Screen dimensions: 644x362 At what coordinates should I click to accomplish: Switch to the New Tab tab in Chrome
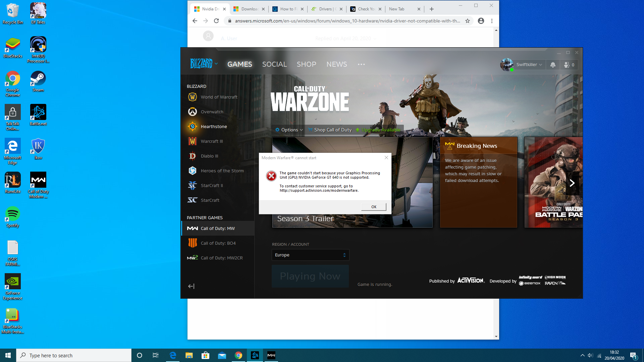(405, 9)
